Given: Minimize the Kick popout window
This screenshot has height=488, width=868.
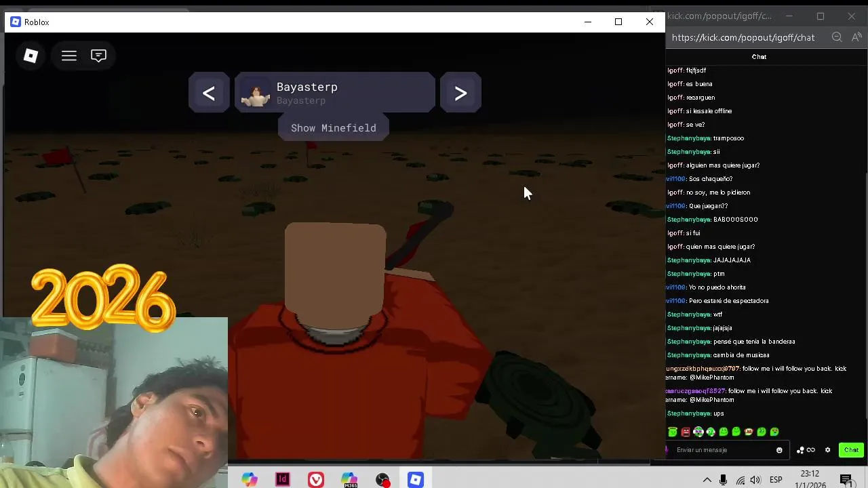Looking at the screenshot, I should (x=789, y=16).
